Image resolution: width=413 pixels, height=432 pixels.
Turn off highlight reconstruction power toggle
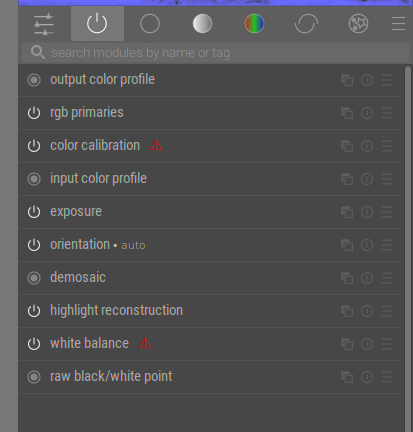coord(34,311)
